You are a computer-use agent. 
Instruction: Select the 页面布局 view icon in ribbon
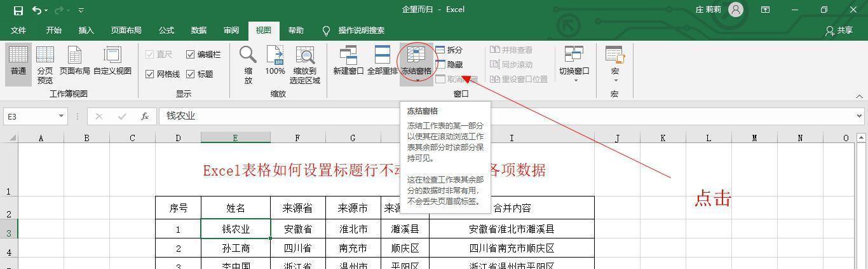(74, 61)
